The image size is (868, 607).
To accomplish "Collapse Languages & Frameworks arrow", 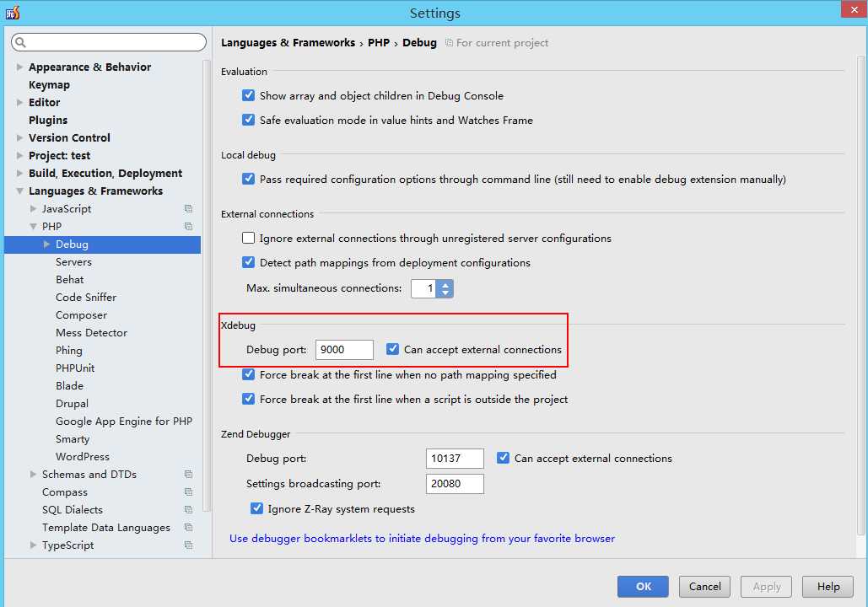I will [x=20, y=191].
